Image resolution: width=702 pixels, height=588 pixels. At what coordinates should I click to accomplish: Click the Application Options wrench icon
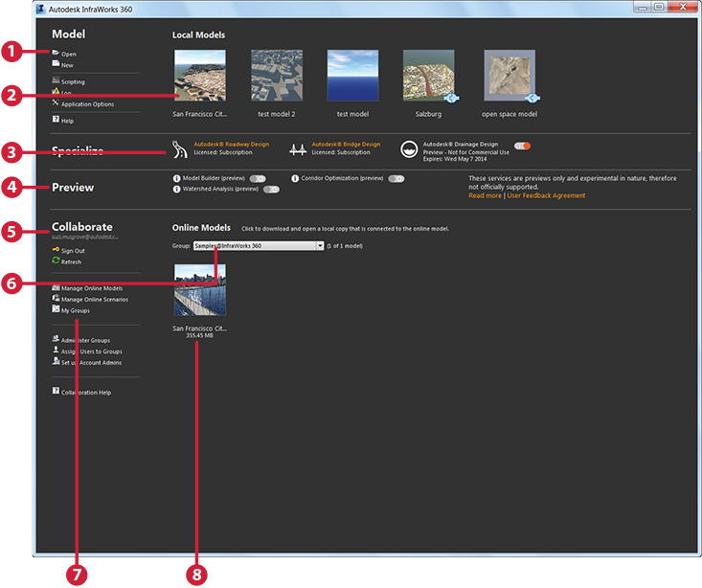(x=56, y=102)
